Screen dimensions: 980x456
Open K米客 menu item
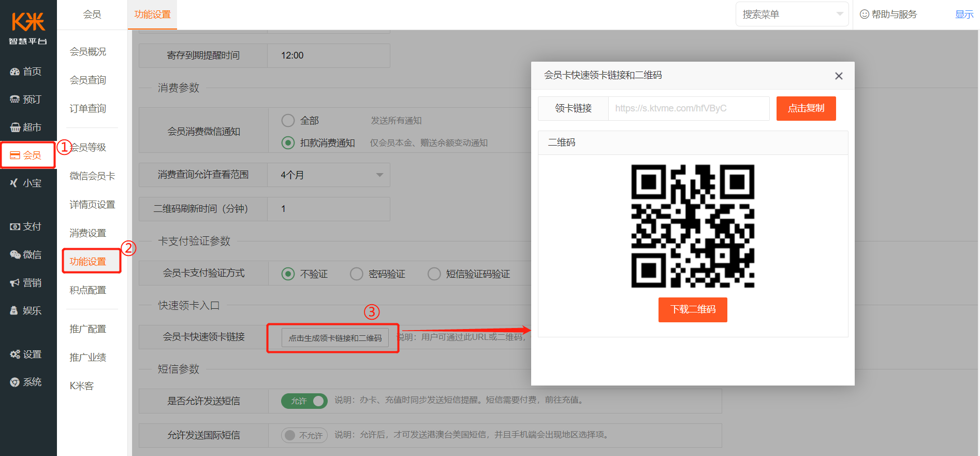82,386
